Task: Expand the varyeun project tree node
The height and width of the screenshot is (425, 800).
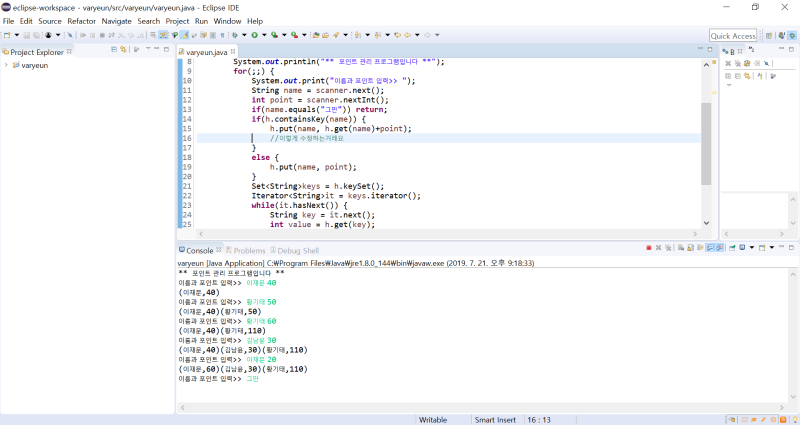Action: point(6,65)
